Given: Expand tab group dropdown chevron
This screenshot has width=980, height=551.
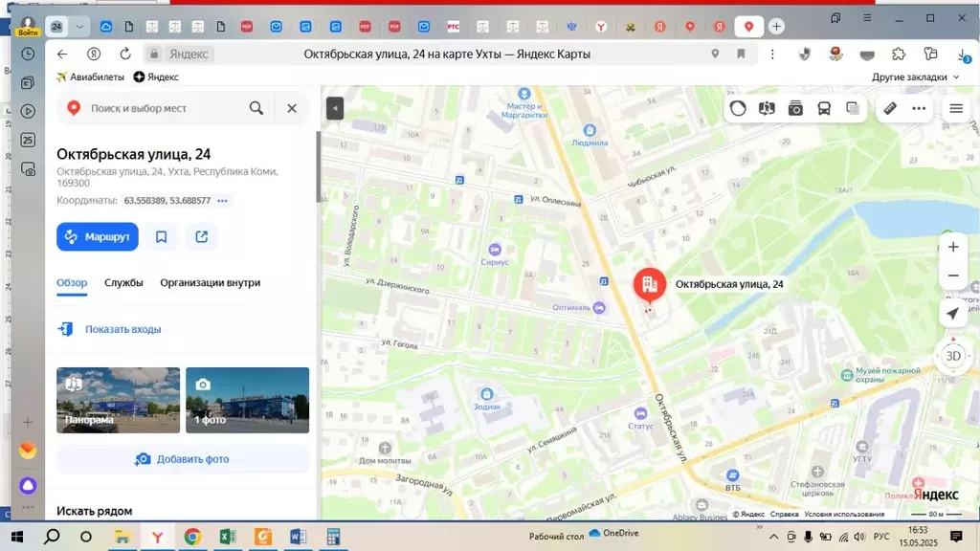Looking at the screenshot, I should (79, 26).
